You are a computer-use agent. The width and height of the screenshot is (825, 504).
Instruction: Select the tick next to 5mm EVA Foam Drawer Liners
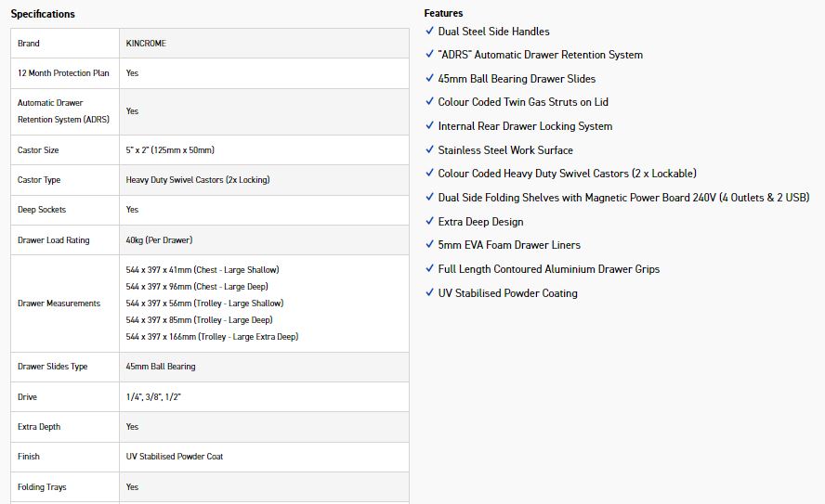pyautogui.click(x=429, y=244)
